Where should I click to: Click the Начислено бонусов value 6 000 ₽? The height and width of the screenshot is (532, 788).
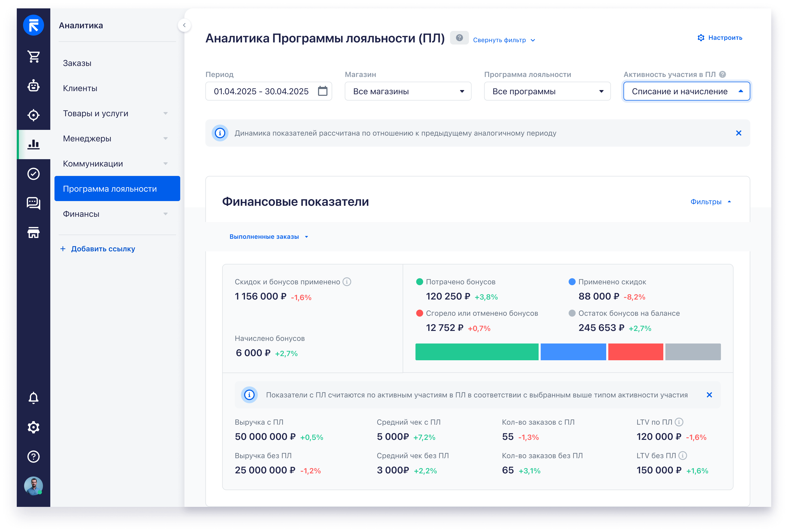[x=253, y=353]
